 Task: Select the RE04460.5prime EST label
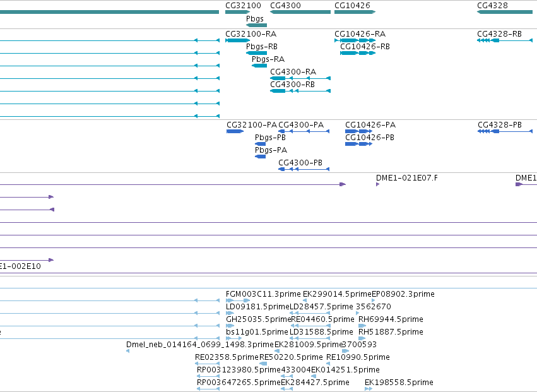tap(322, 319)
